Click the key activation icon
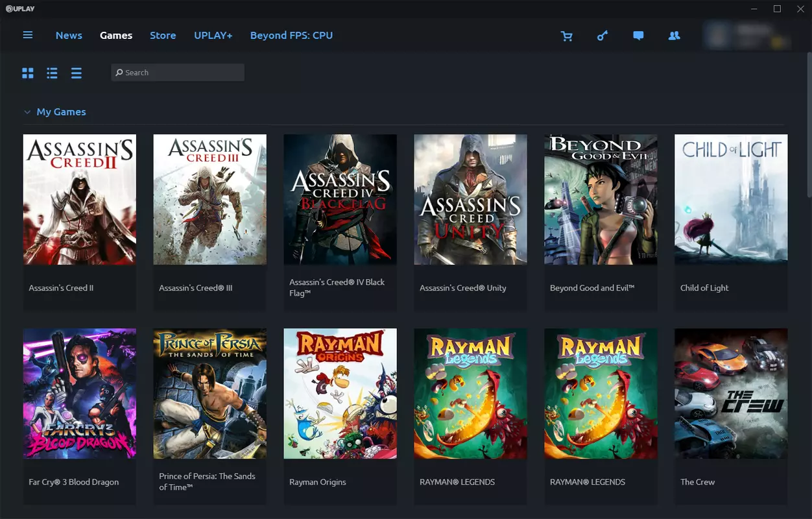 [x=603, y=36]
